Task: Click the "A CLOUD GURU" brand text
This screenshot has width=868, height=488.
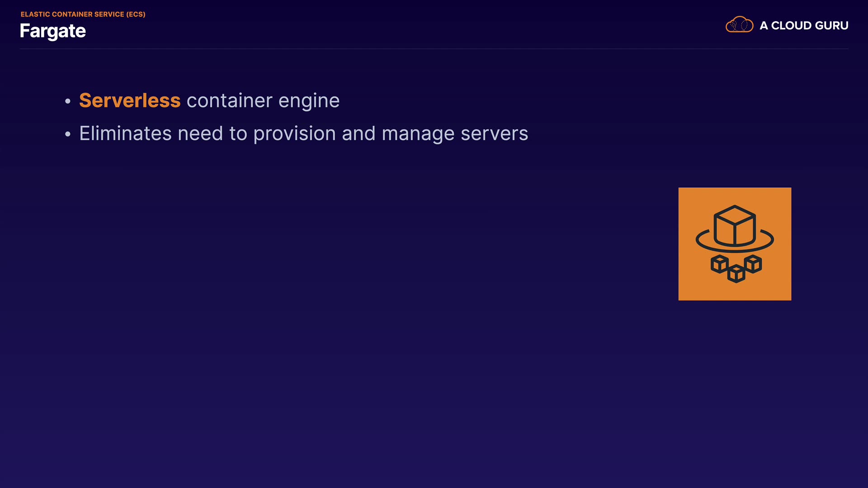Action: click(x=804, y=26)
